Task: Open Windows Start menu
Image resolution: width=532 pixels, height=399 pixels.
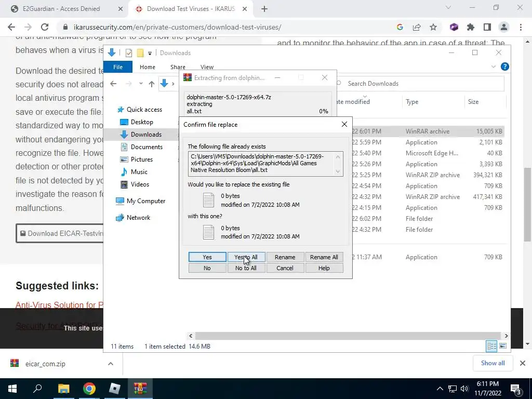Action: coord(12,389)
